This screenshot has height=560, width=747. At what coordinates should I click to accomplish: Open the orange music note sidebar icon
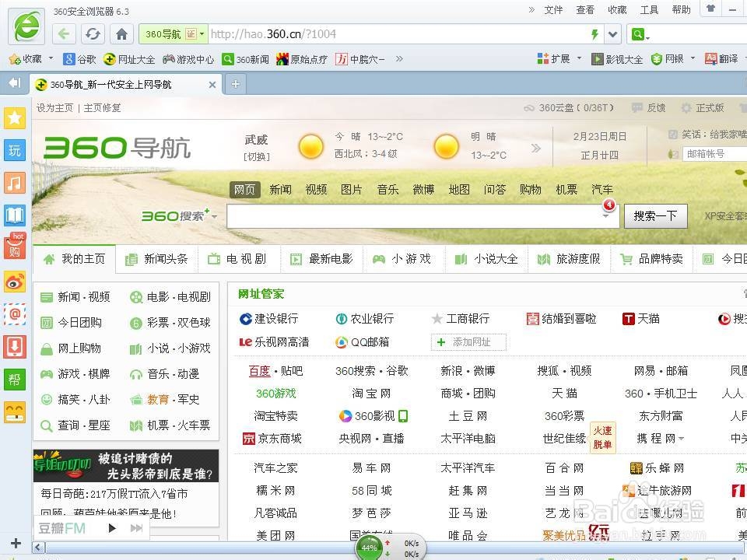[15, 183]
